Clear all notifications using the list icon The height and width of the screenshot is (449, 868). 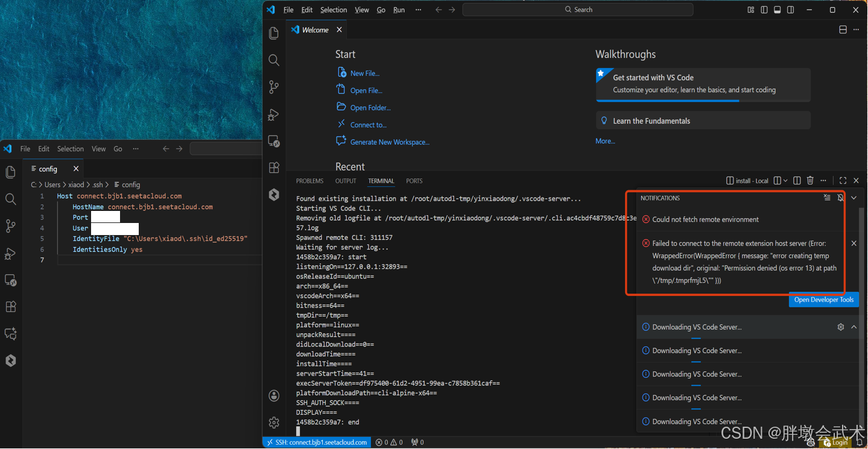(x=827, y=198)
